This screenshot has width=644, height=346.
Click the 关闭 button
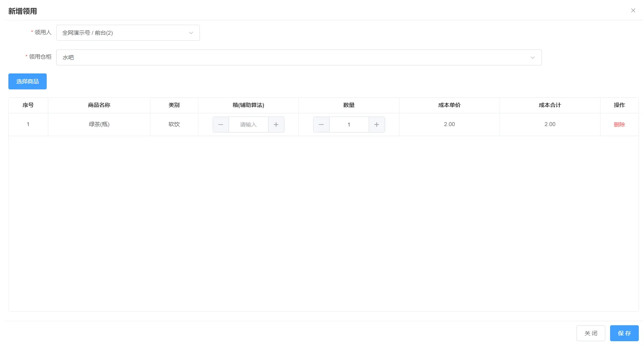pos(591,333)
